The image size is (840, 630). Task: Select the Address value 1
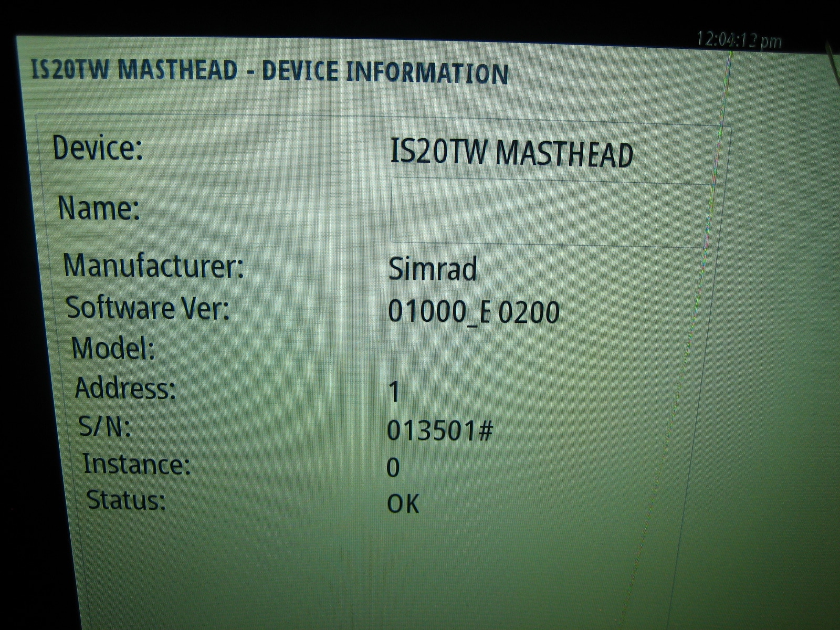click(x=395, y=390)
